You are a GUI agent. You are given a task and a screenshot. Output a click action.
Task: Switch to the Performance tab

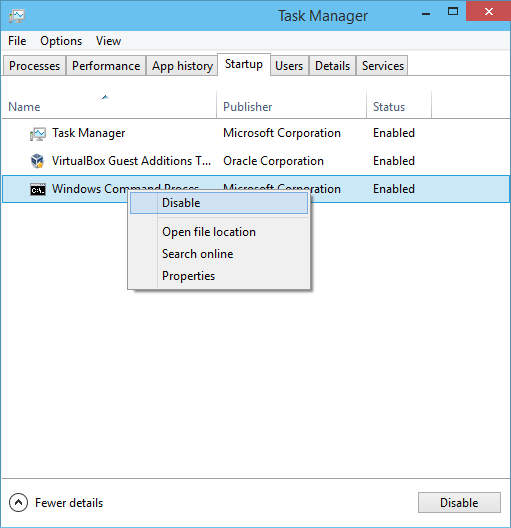point(106,66)
